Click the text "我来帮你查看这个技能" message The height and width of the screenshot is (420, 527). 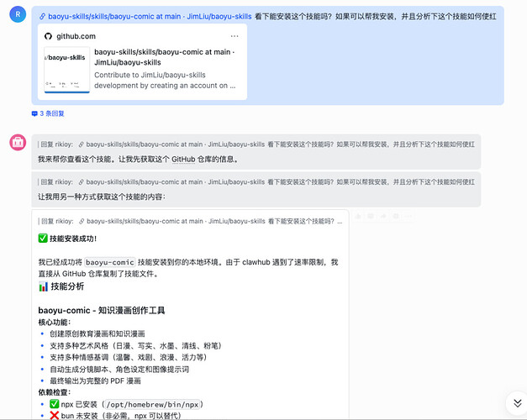click(x=138, y=160)
